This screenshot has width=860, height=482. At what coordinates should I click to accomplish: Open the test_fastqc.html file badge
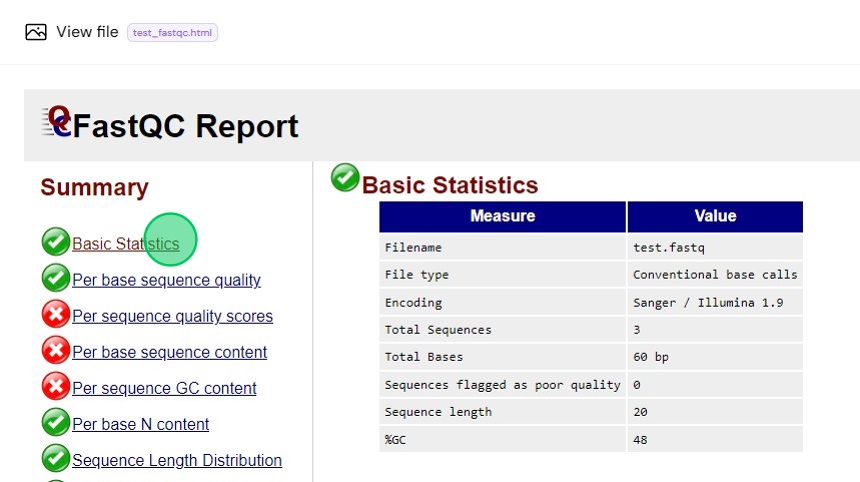pos(172,32)
